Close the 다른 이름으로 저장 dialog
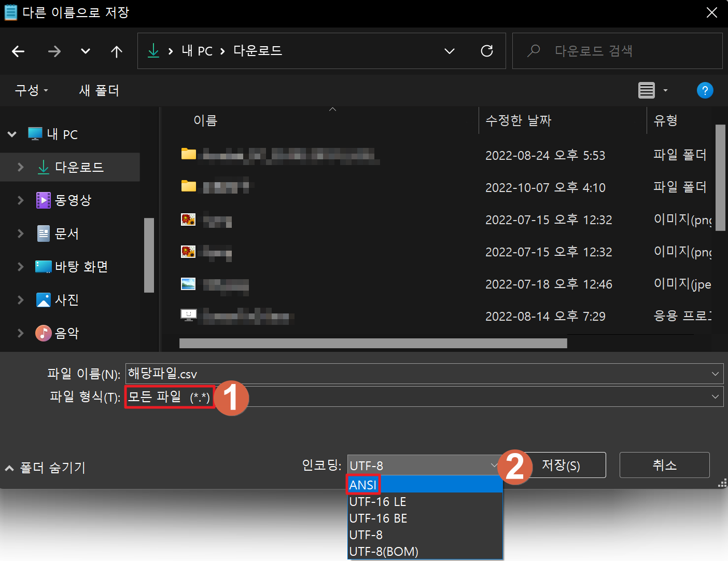728x561 pixels. click(x=712, y=12)
